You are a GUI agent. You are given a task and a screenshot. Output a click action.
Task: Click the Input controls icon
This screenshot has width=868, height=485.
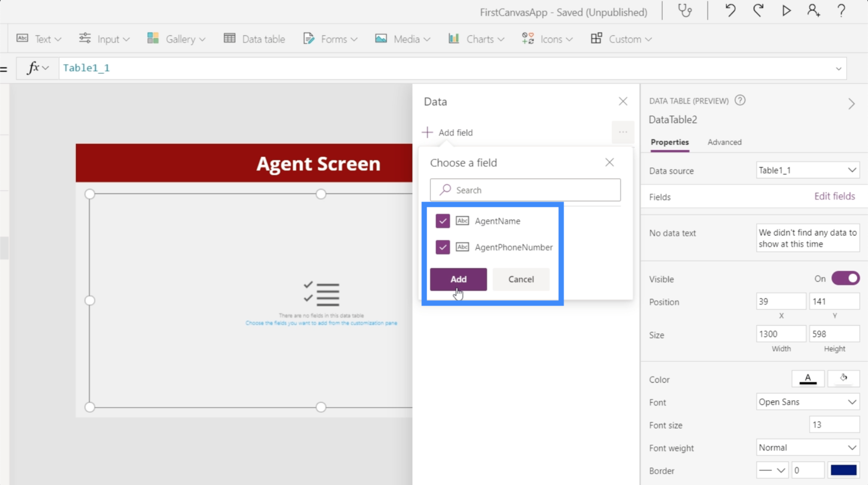[x=85, y=38]
